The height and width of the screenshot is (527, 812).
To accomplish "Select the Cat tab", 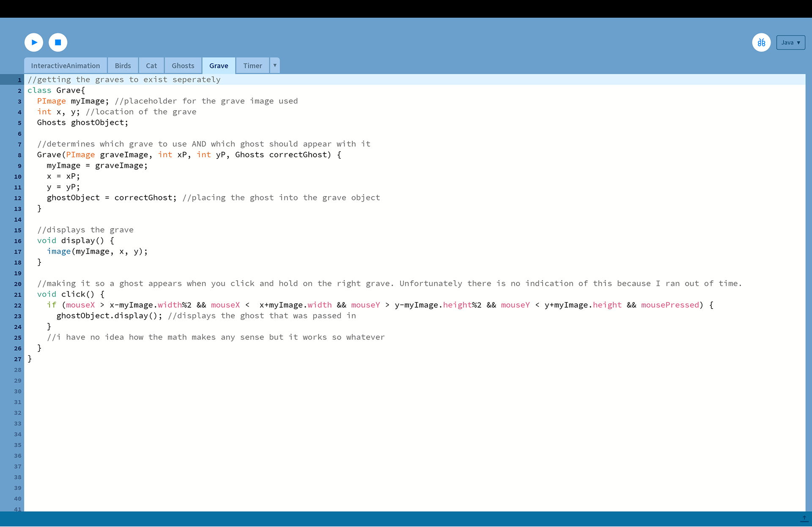I will (x=151, y=66).
